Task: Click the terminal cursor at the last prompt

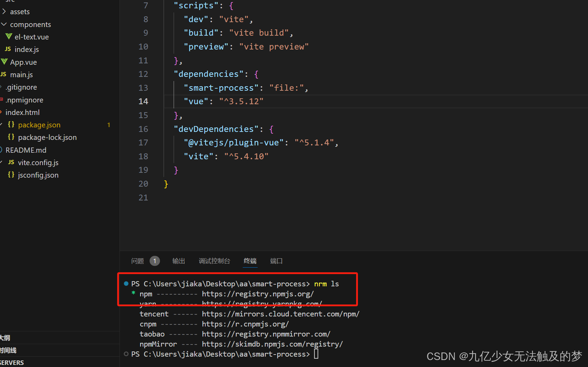Action: [x=316, y=354]
